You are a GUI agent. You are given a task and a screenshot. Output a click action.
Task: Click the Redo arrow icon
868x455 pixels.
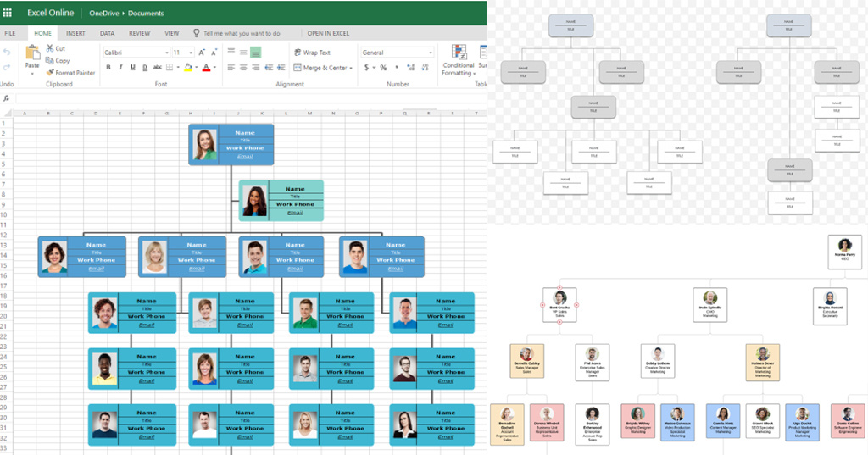[7, 67]
